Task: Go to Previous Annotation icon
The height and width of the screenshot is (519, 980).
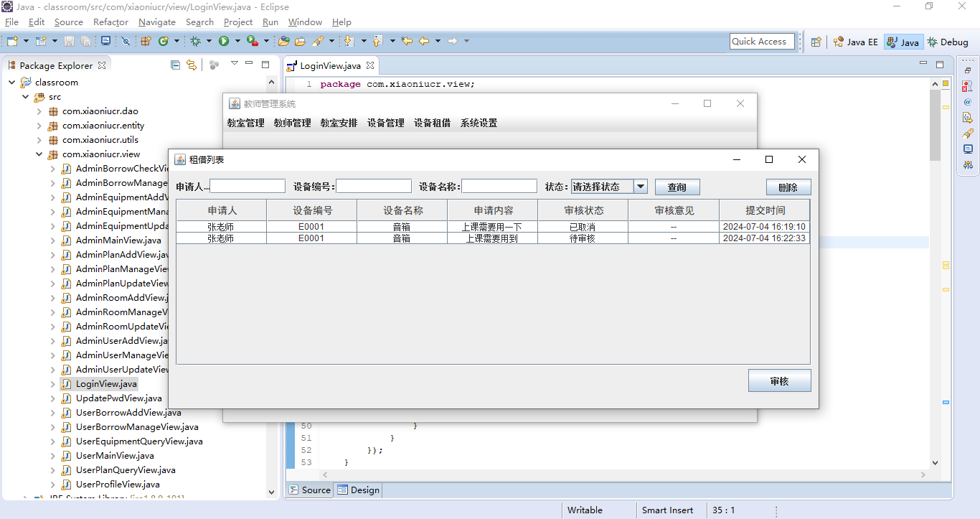Action: pos(377,42)
